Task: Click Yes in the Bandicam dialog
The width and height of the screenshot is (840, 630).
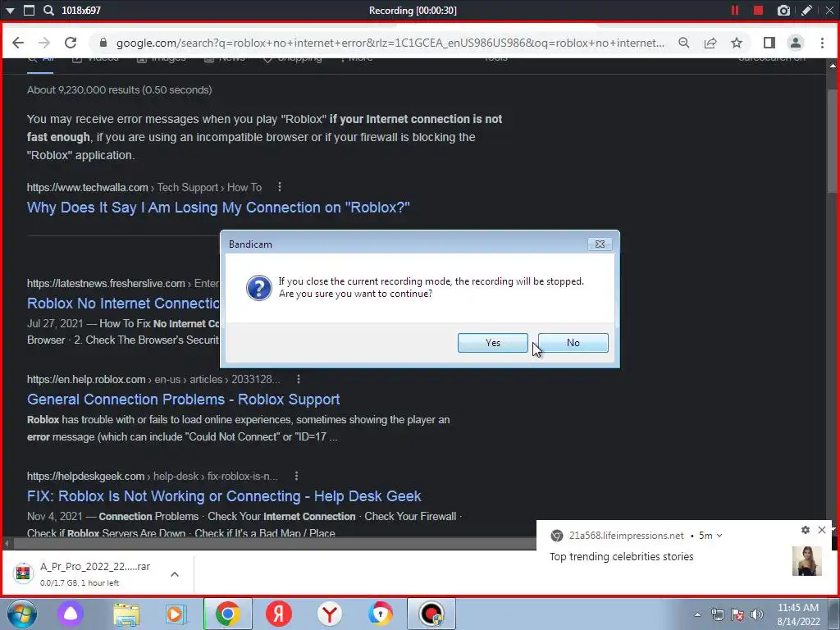Action: pos(492,343)
